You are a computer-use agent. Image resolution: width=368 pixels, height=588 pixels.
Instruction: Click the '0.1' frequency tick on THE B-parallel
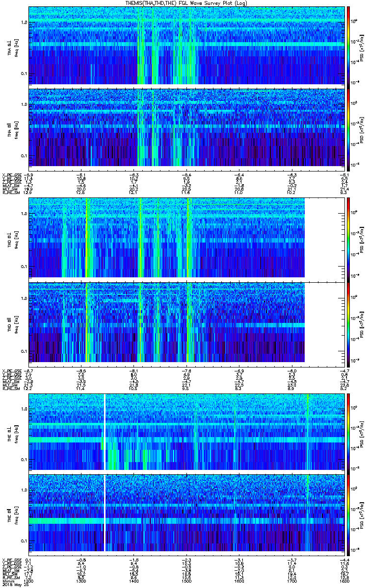tap(24, 540)
